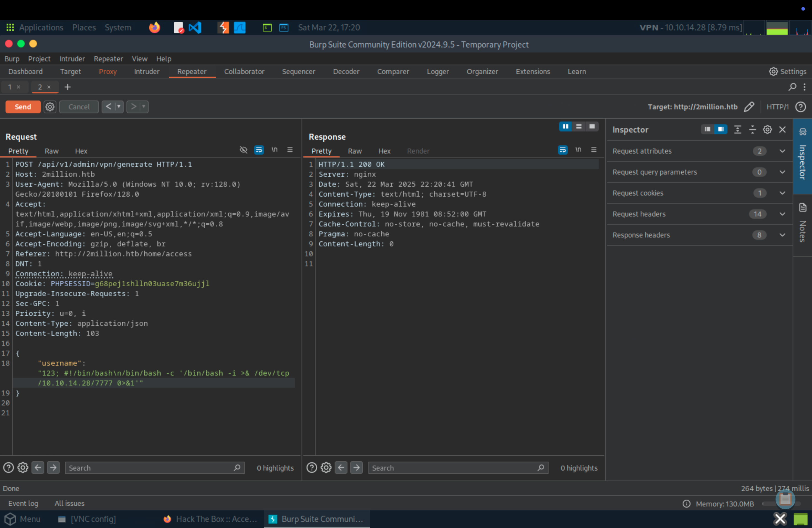Close Repeater tab 2
This screenshot has width=812, height=528.
point(49,87)
